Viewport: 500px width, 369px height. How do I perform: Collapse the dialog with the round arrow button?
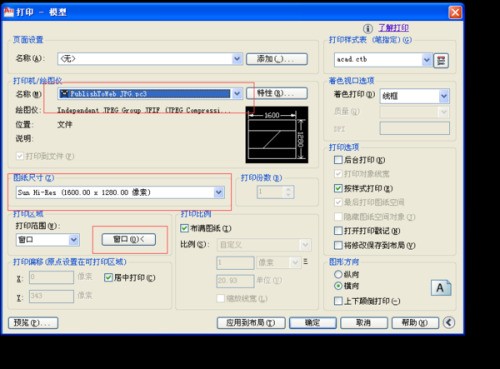(x=449, y=322)
